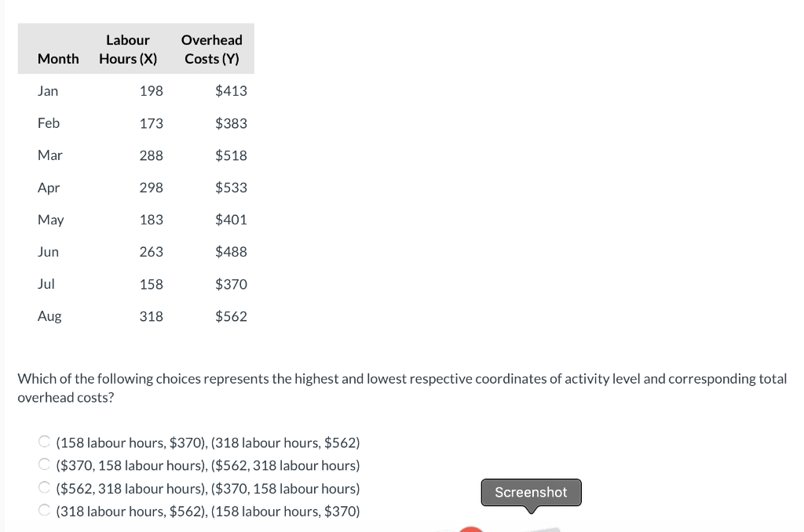
Task: Click the Screenshot button
Action: click(x=531, y=492)
